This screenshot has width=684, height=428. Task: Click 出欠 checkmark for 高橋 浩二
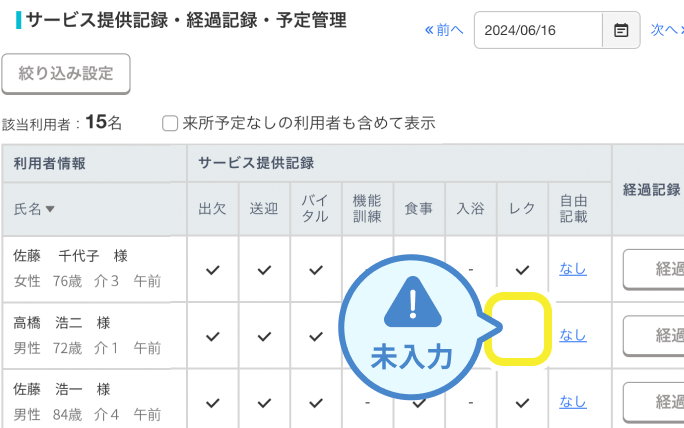coord(212,336)
